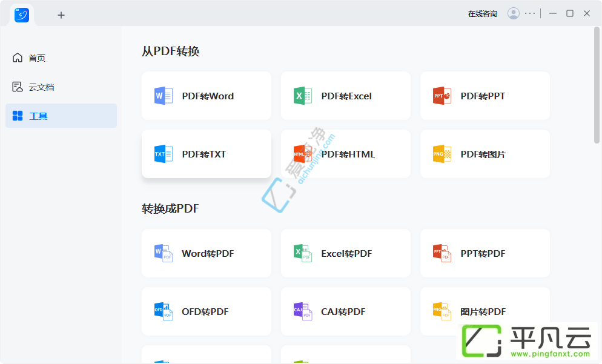Open the OFD转PDF converter icon
602x364 pixels.
pyautogui.click(x=163, y=311)
